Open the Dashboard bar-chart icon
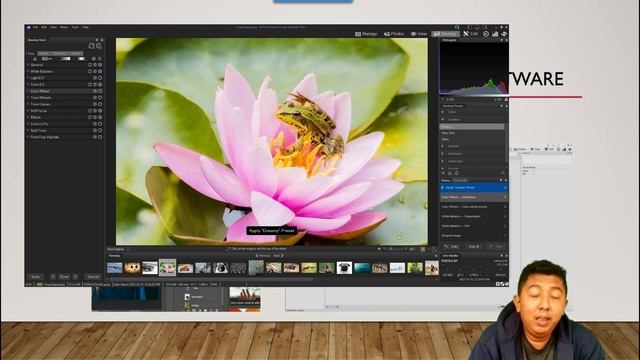Image resolution: width=640 pixels, height=360 pixels. tap(495, 34)
